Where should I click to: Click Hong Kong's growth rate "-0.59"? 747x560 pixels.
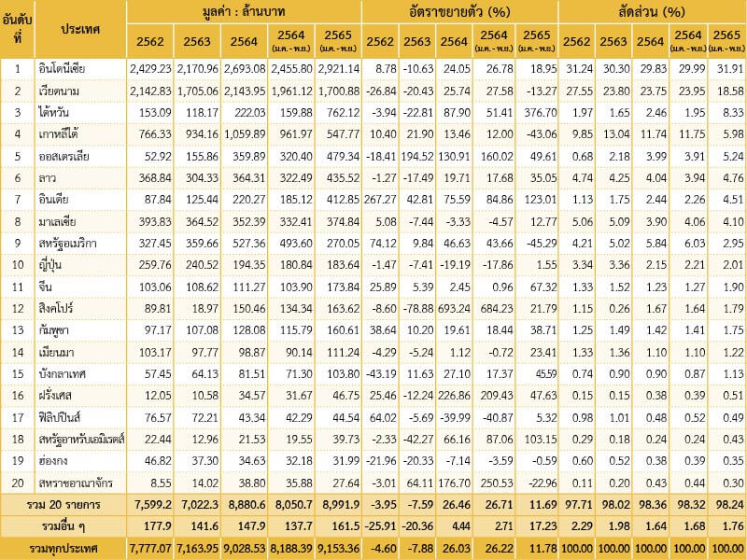point(543,461)
